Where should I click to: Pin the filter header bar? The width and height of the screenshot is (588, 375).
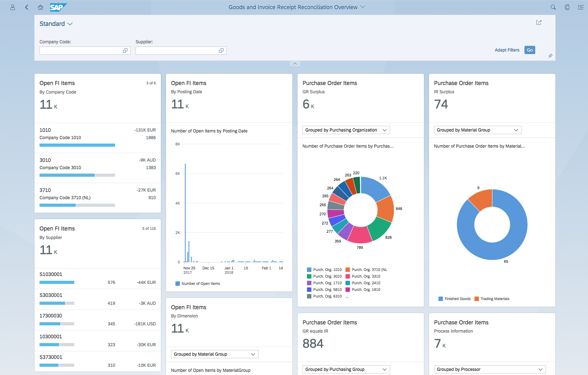tap(550, 56)
